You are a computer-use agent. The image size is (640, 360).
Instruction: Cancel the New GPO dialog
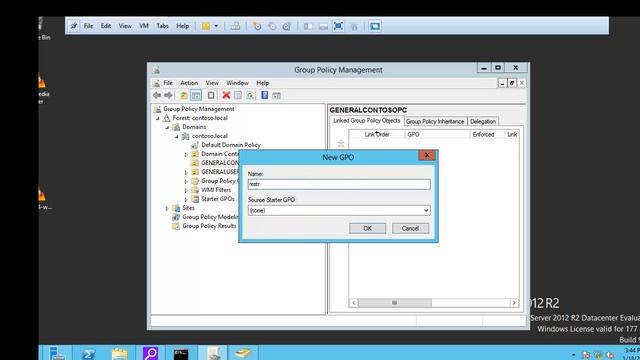[x=410, y=229]
